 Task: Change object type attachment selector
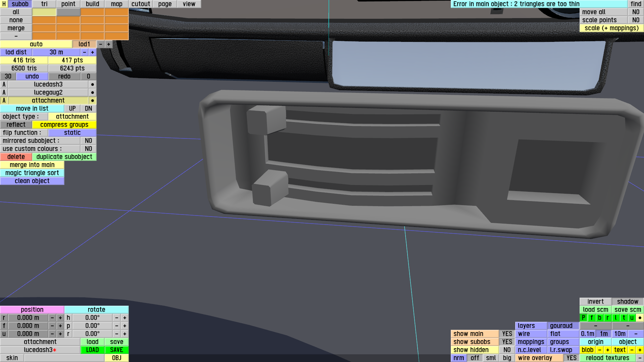pyautogui.click(x=72, y=117)
